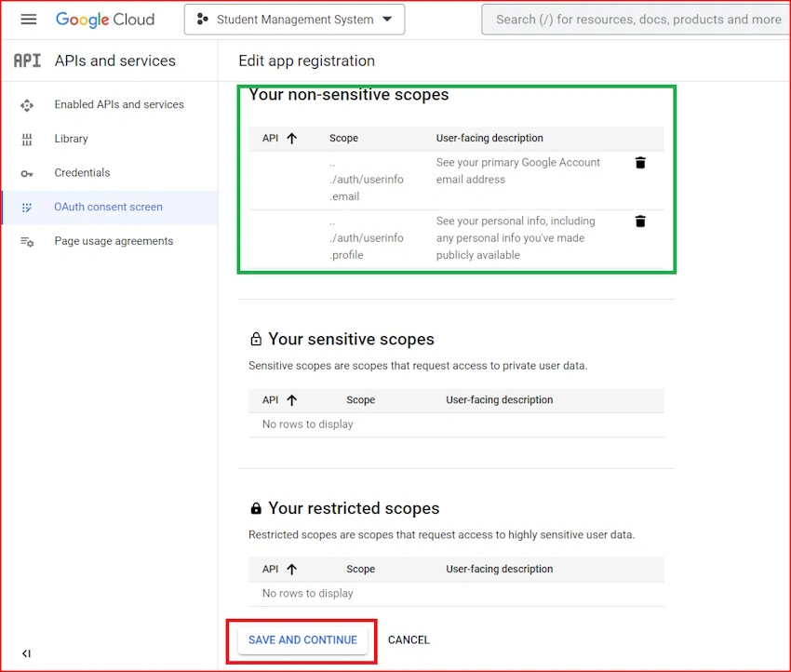Click 'See your personal info' description
This screenshot has width=791, height=672.
[x=516, y=238]
